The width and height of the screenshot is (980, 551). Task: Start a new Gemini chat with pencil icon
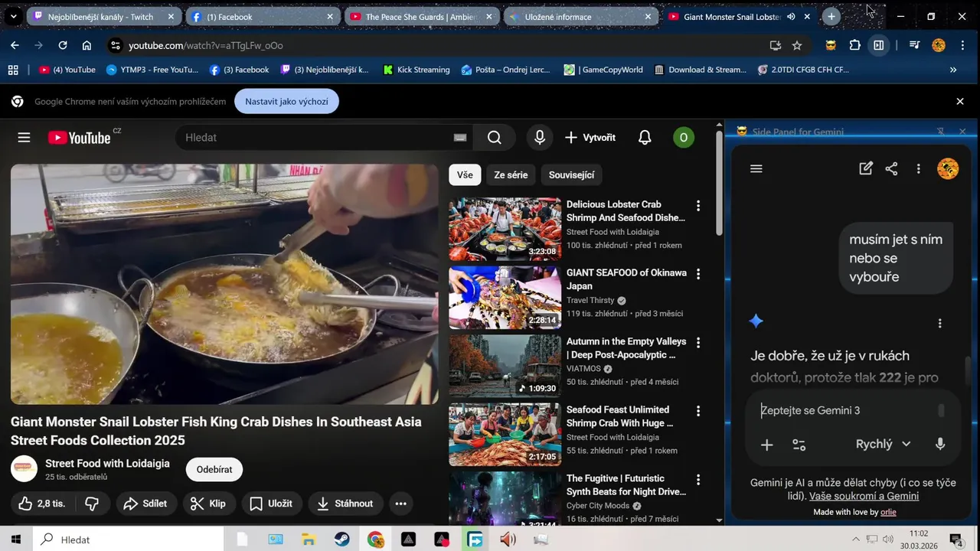(x=866, y=169)
